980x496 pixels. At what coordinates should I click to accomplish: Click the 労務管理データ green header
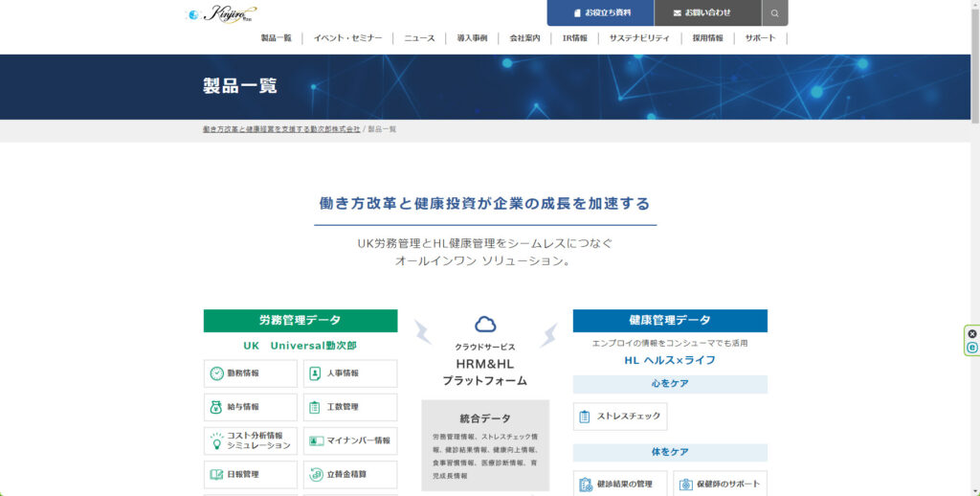coord(300,320)
